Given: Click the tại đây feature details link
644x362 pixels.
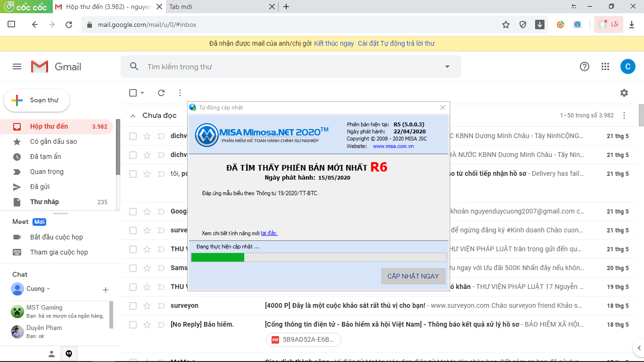Looking at the screenshot, I should tap(269, 233).
